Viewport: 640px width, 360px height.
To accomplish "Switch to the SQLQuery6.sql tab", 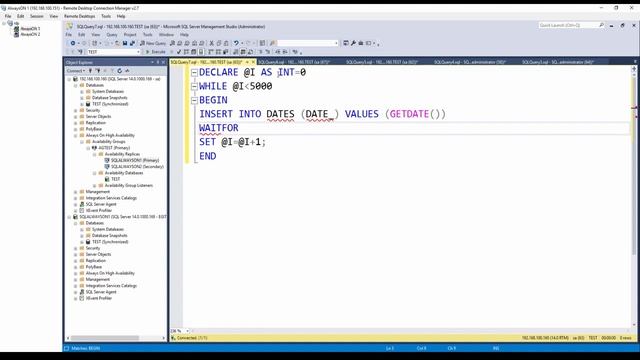I will click(294, 62).
